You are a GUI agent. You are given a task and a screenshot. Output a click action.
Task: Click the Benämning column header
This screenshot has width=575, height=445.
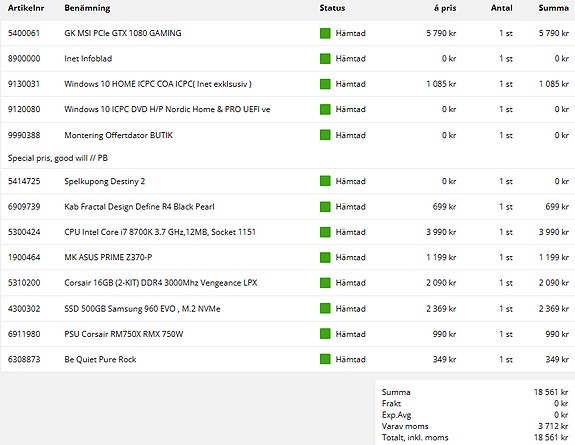pyautogui.click(x=87, y=8)
